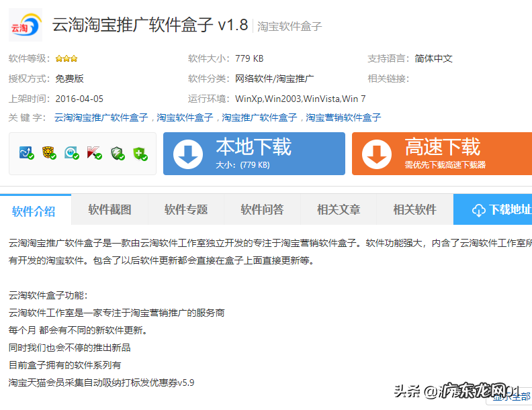The height and width of the screenshot is (410, 532).
Task: Click the green plus shield 360 badge
Action: point(140,154)
